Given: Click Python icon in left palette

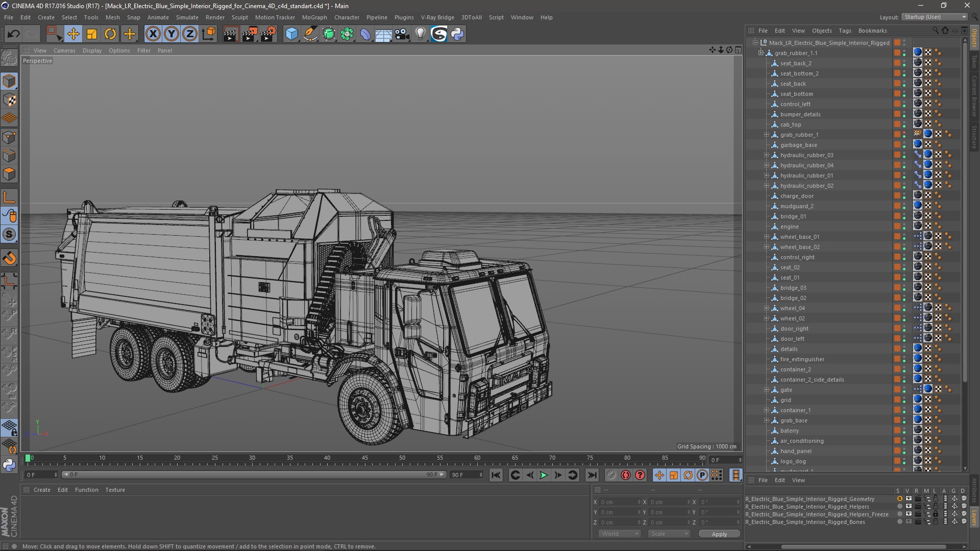Looking at the screenshot, I should [9, 465].
